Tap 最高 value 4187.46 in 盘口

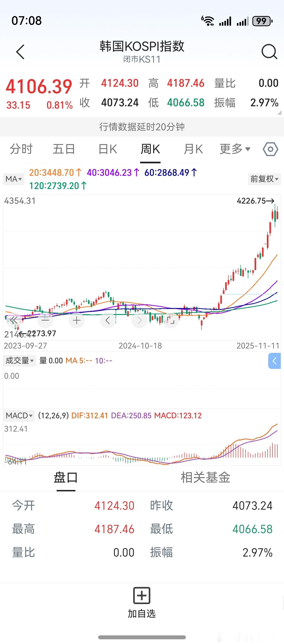[114, 529]
